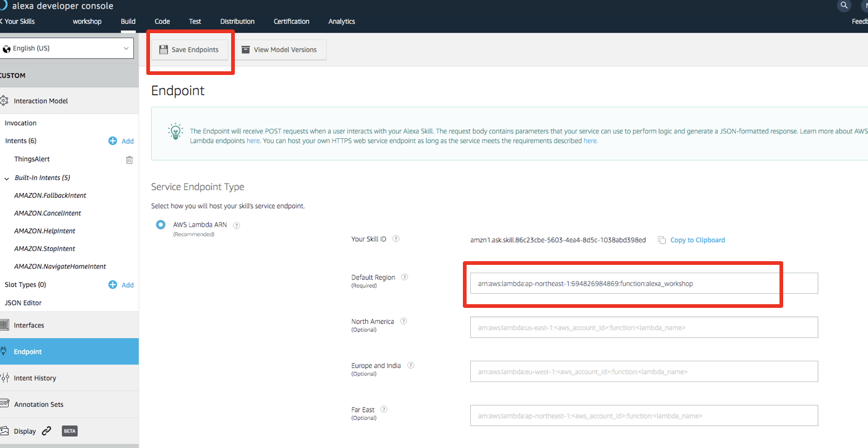Click the globe icon in language selector
The width and height of the screenshot is (868, 448).
click(x=7, y=49)
